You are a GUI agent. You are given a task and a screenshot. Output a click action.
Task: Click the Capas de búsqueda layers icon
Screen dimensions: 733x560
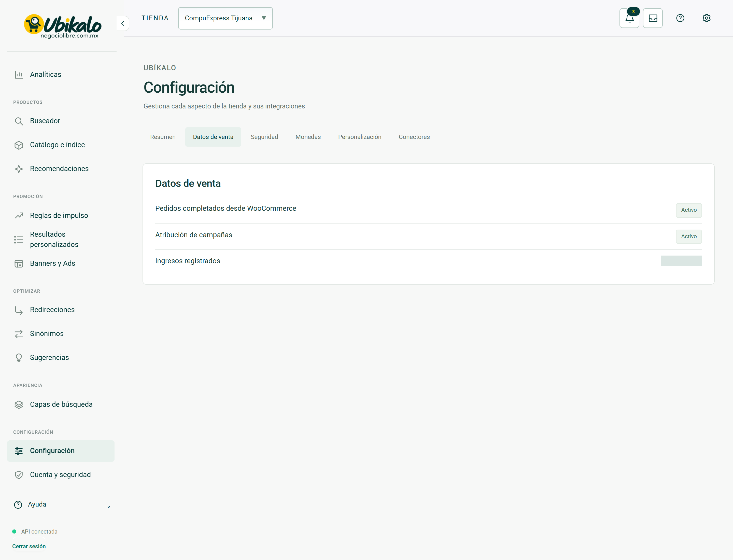pos(19,405)
